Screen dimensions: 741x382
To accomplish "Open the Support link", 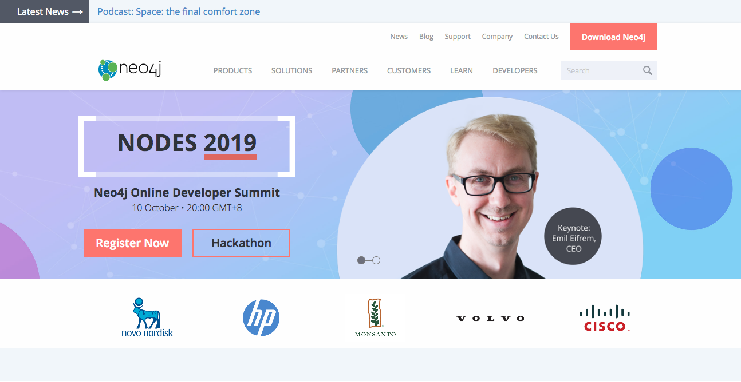I will [x=457, y=36].
